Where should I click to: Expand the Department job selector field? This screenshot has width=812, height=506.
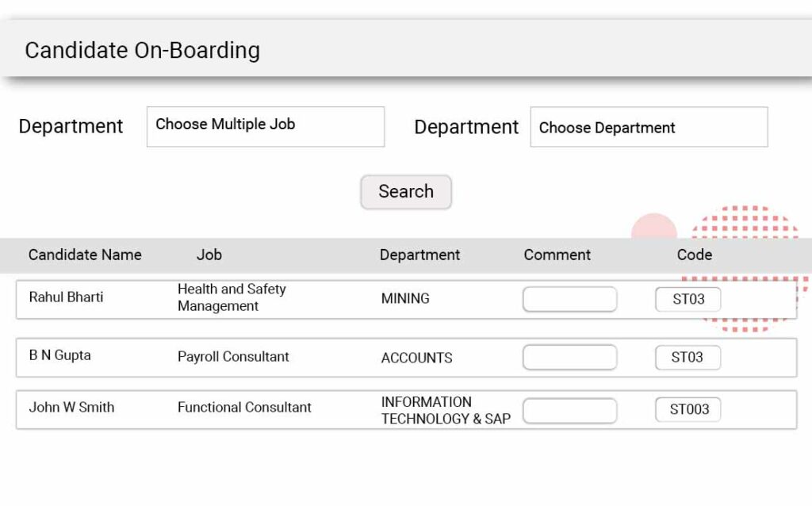(265, 127)
